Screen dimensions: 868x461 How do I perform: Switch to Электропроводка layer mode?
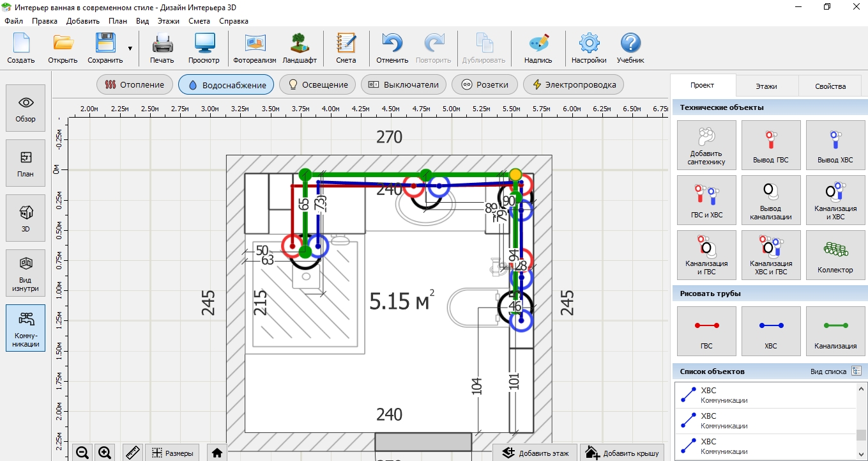click(x=573, y=84)
